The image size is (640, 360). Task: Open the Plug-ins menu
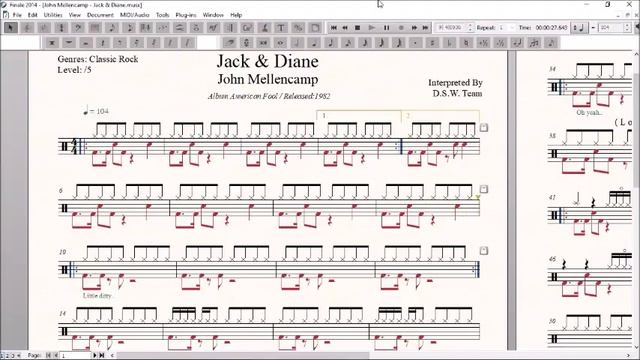[186, 15]
